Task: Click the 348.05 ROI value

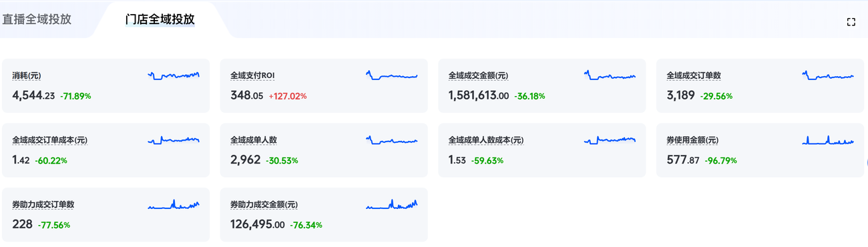Action: (247, 95)
